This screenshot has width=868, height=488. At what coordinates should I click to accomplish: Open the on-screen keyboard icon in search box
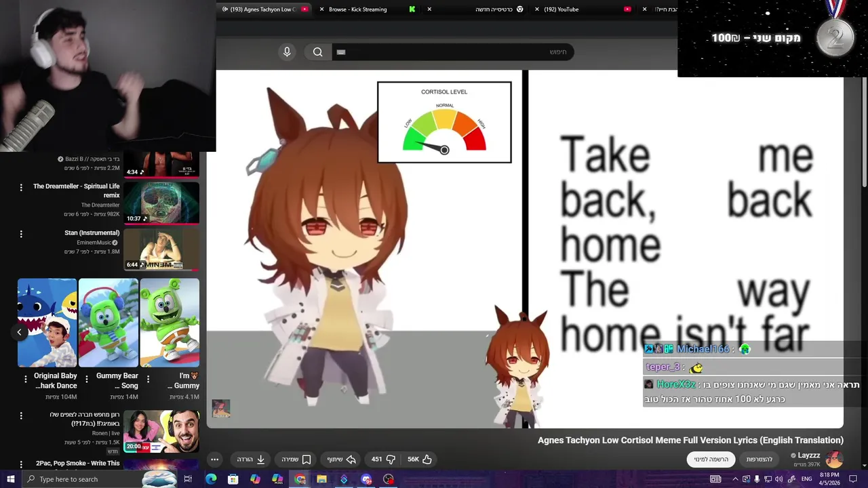coord(341,52)
